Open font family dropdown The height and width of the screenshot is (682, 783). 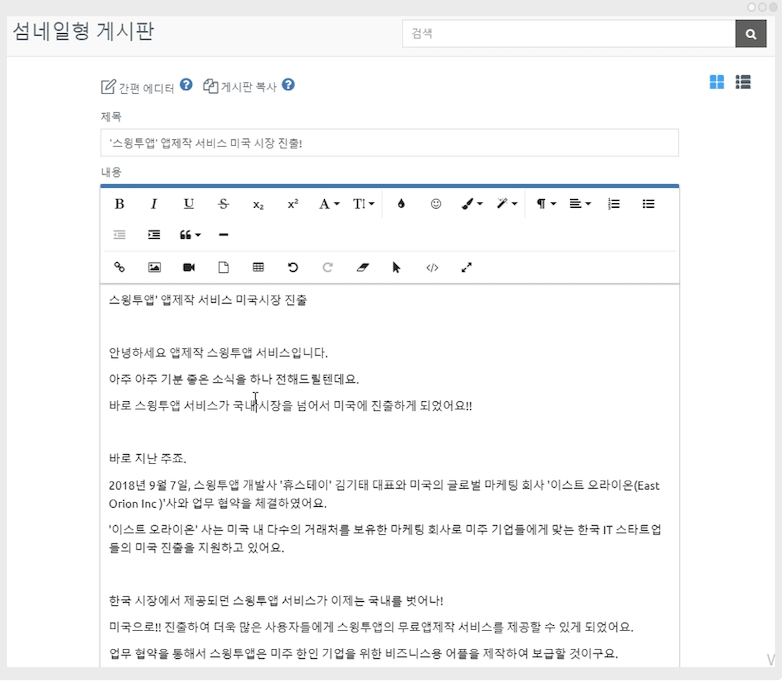tap(329, 204)
